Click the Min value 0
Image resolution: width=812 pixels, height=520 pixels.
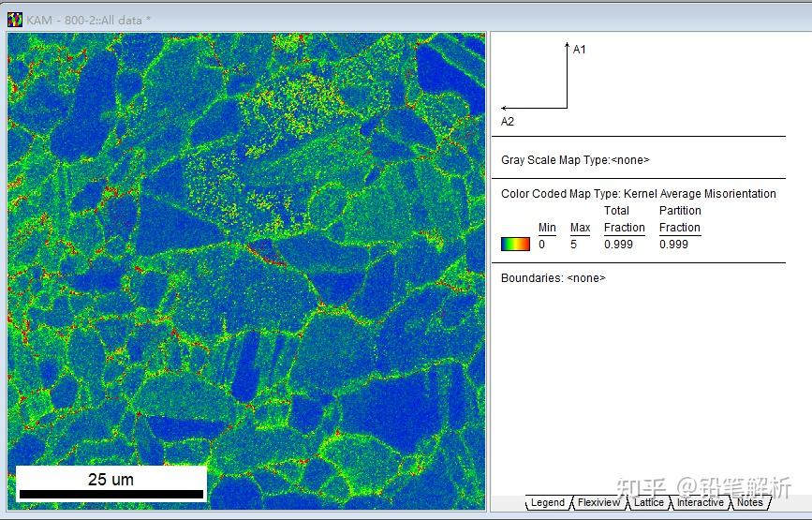541,245
